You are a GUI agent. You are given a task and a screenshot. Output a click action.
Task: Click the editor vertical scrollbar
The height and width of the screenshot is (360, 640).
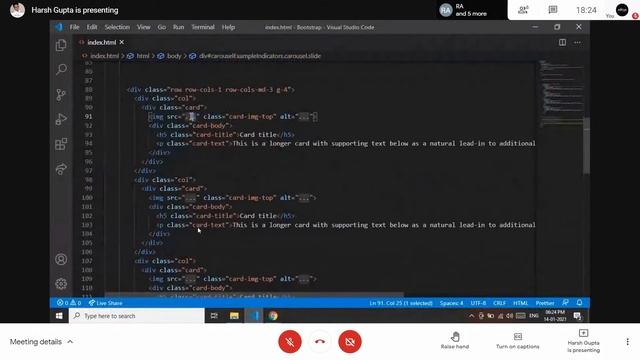coord(587,145)
